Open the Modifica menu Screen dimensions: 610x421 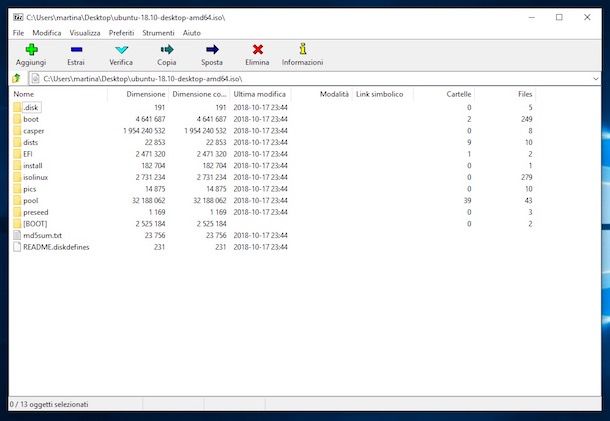(x=47, y=33)
